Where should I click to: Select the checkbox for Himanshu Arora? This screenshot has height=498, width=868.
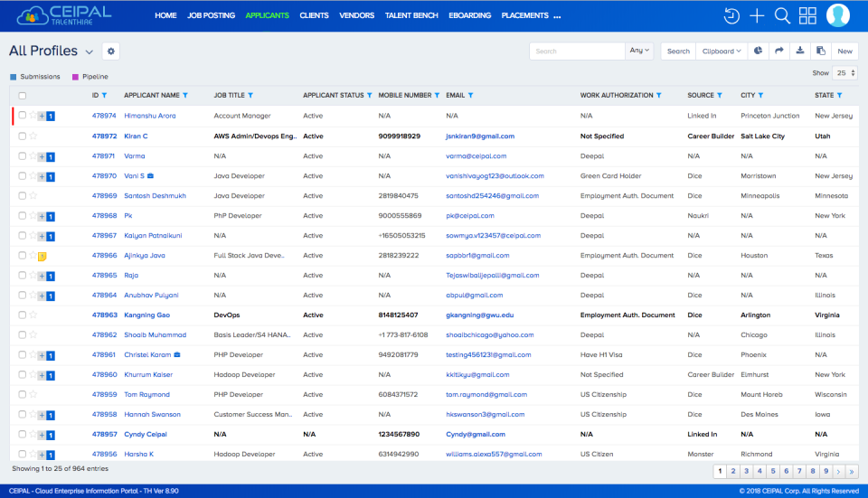(22, 115)
